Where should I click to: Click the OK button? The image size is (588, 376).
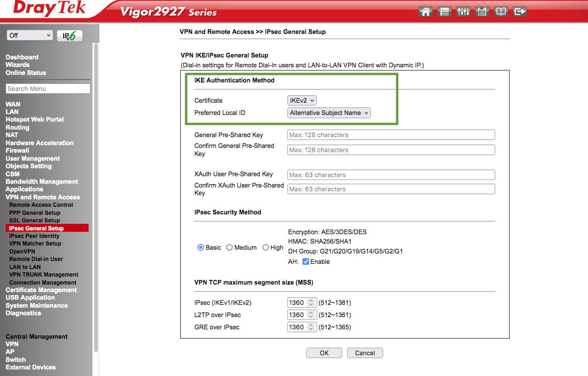pos(324,352)
